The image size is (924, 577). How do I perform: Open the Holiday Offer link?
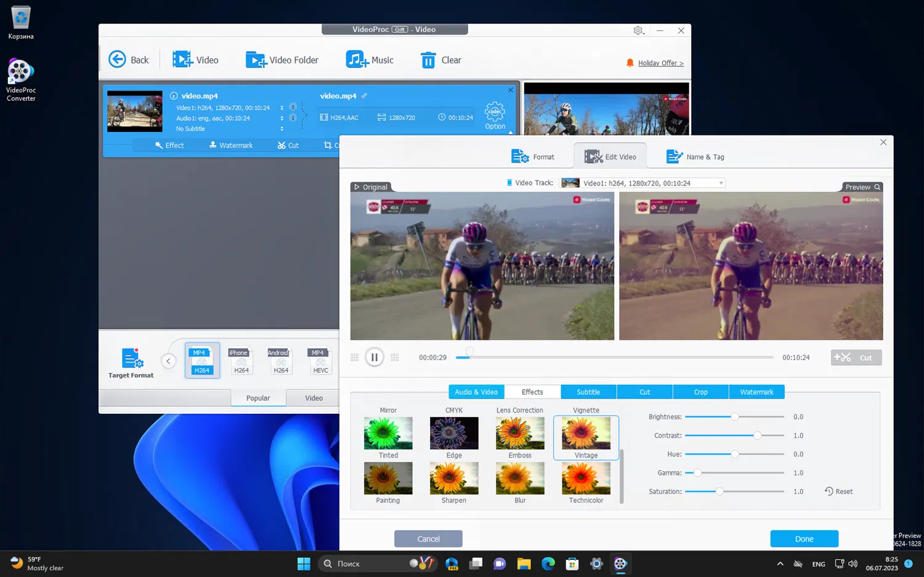pos(660,62)
